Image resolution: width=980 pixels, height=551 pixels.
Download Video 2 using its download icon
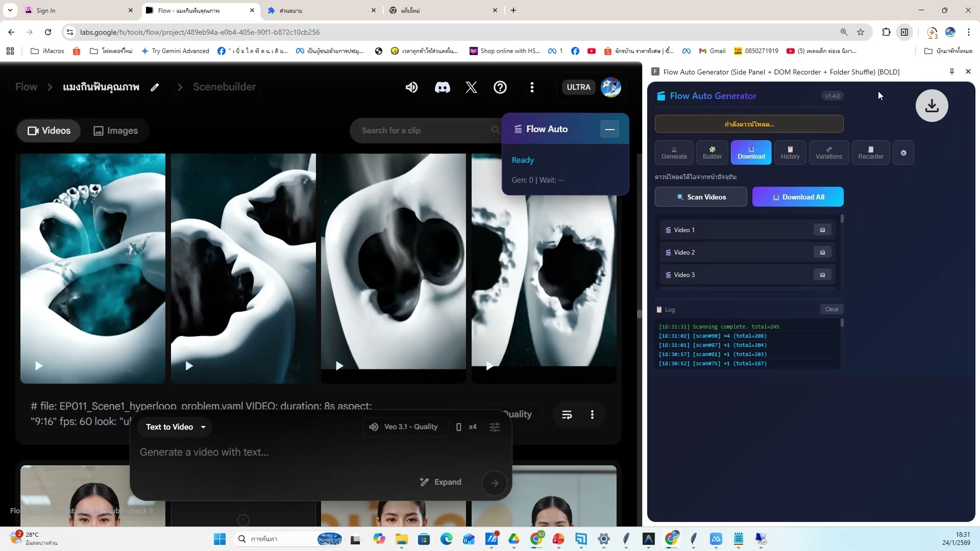(x=822, y=252)
